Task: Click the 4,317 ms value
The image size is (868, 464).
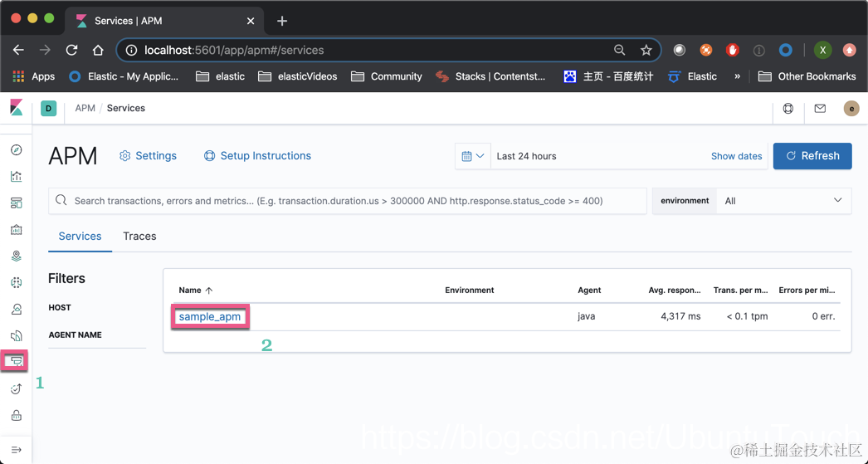Action: click(x=680, y=317)
